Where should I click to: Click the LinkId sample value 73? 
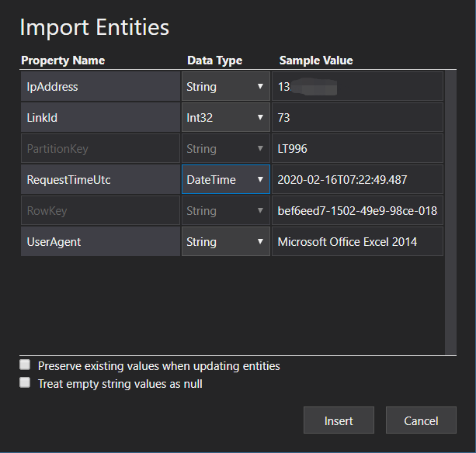click(x=357, y=118)
